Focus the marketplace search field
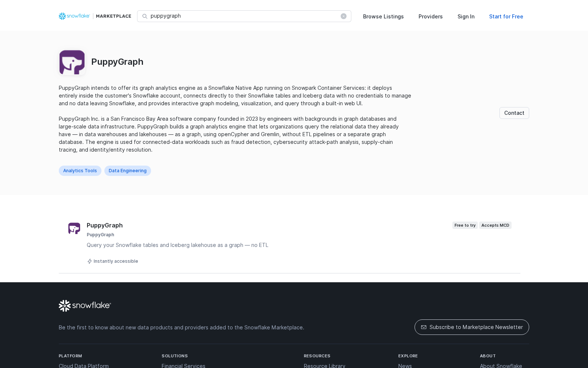This screenshot has height=368, width=588. tap(244, 16)
